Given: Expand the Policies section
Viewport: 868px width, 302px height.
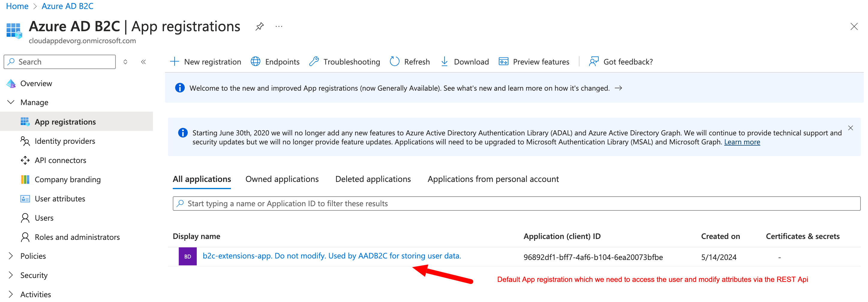Looking at the screenshot, I should tap(10, 256).
